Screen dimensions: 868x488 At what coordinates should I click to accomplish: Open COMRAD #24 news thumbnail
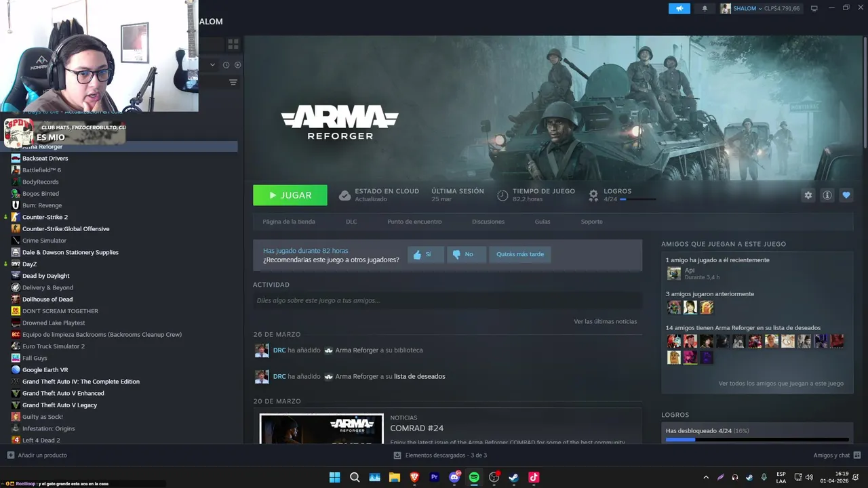[321, 428]
